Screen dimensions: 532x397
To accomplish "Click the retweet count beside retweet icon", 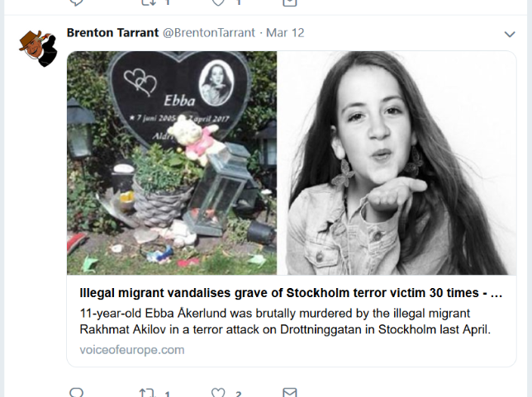I will coord(167,394).
